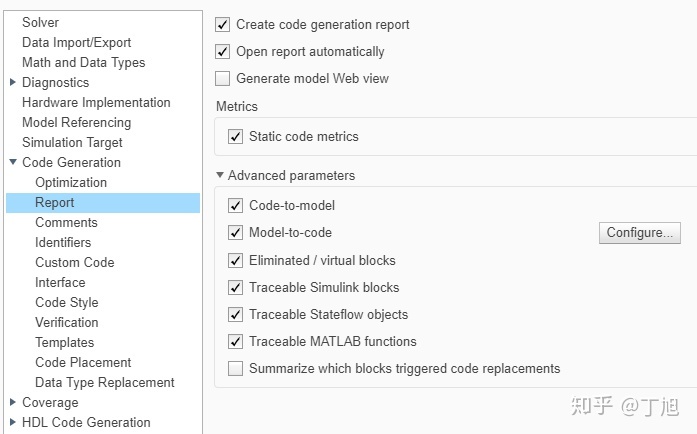Image resolution: width=697 pixels, height=434 pixels.
Task: Toggle Open report automatically checkbox
Action: (223, 51)
